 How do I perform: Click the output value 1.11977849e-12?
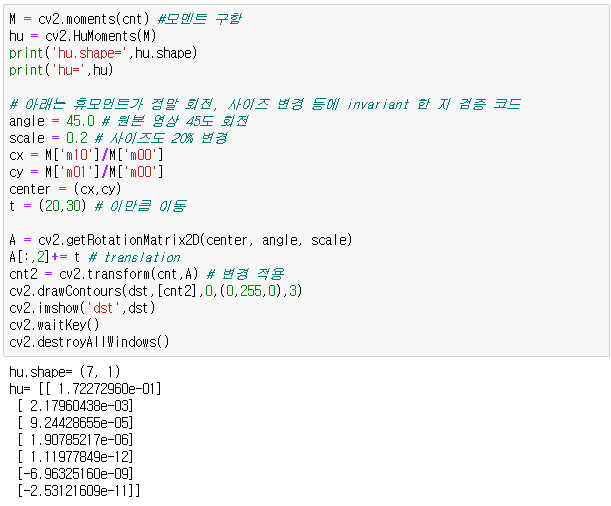[78, 457]
